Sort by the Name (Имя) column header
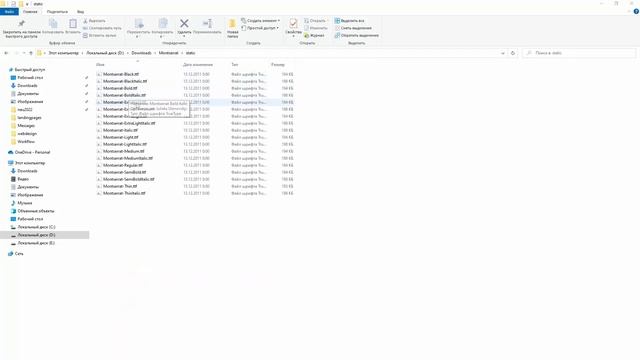The width and height of the screenshot is (640, 360). [100, 64]
